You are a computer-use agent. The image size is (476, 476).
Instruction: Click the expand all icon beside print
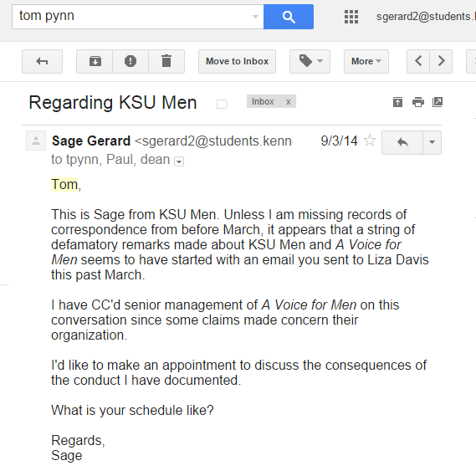tap(397, 102)
